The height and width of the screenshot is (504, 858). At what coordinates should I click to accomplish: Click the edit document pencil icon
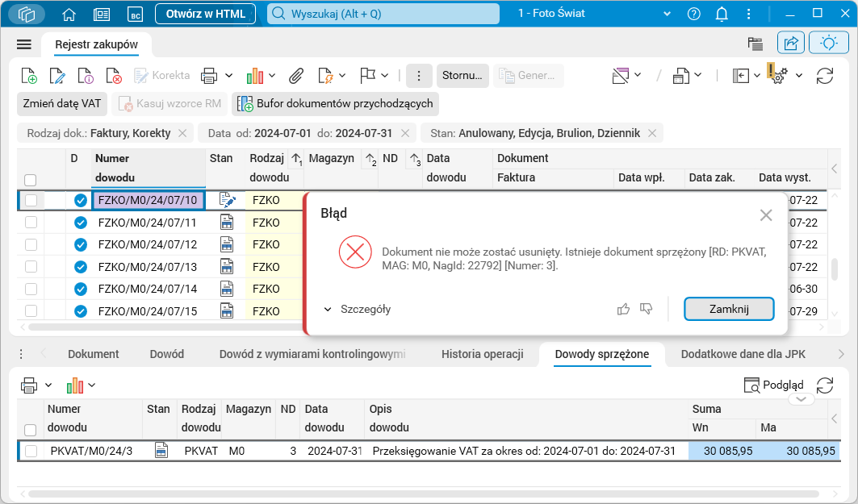point(57,76)
